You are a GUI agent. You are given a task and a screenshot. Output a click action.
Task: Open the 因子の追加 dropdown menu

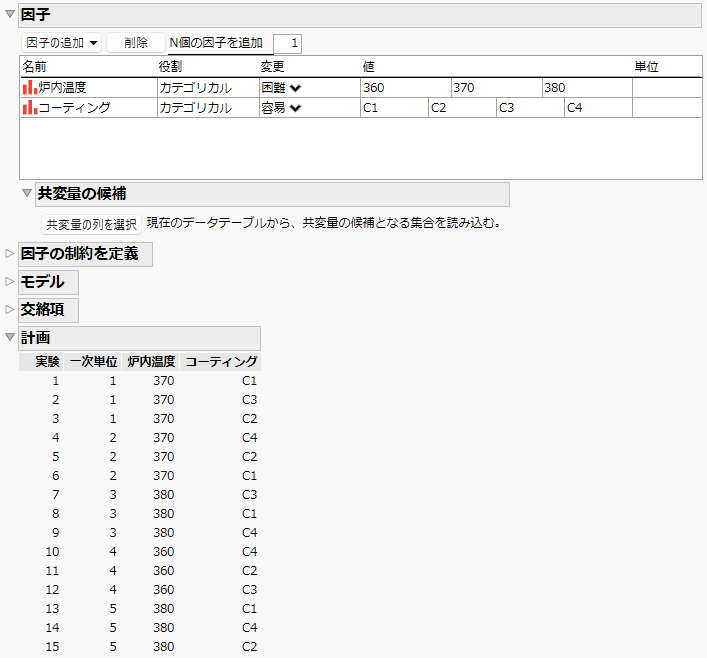[x=61, y=43]
